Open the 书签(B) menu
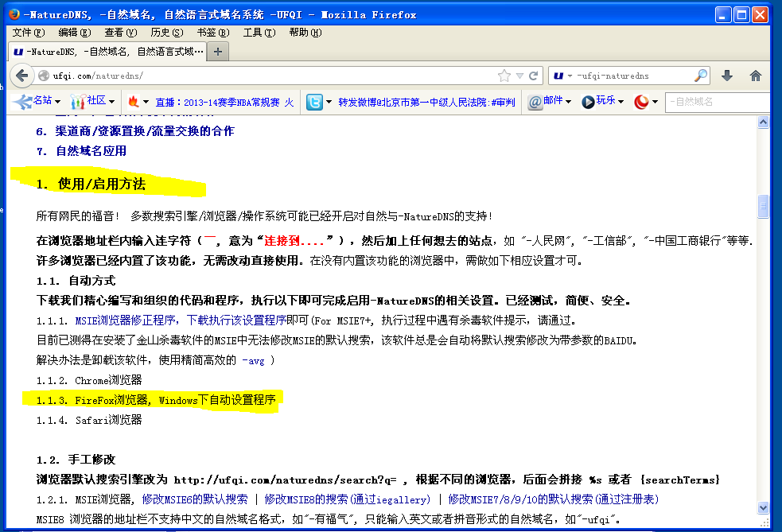Image resolution: width=782 pixels, height=532 pixels. coord(212,33)
